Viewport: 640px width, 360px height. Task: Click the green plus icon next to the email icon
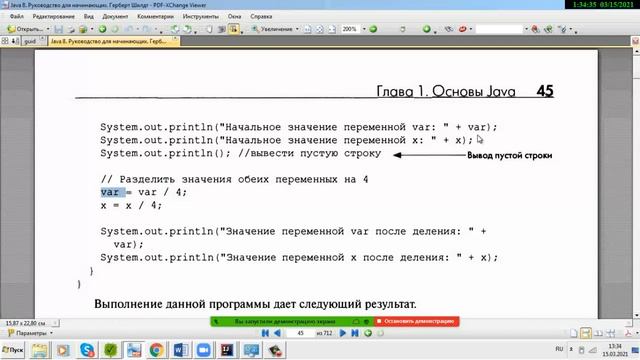coord(102,29)
